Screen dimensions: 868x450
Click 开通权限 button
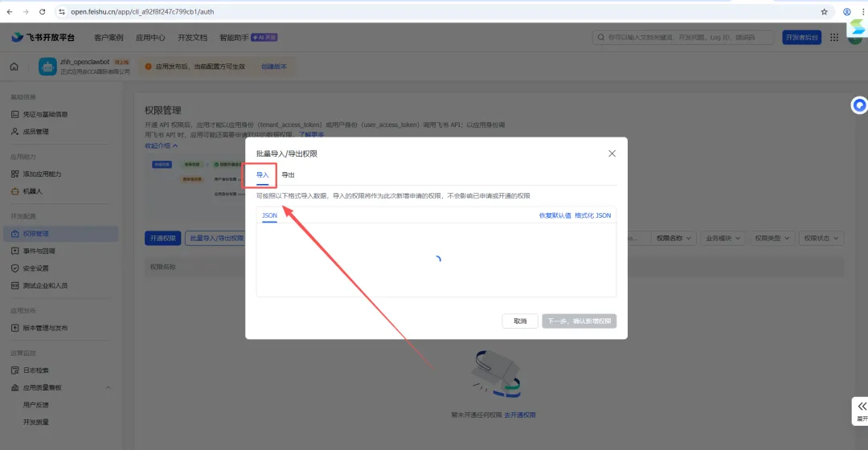[162, 239]
